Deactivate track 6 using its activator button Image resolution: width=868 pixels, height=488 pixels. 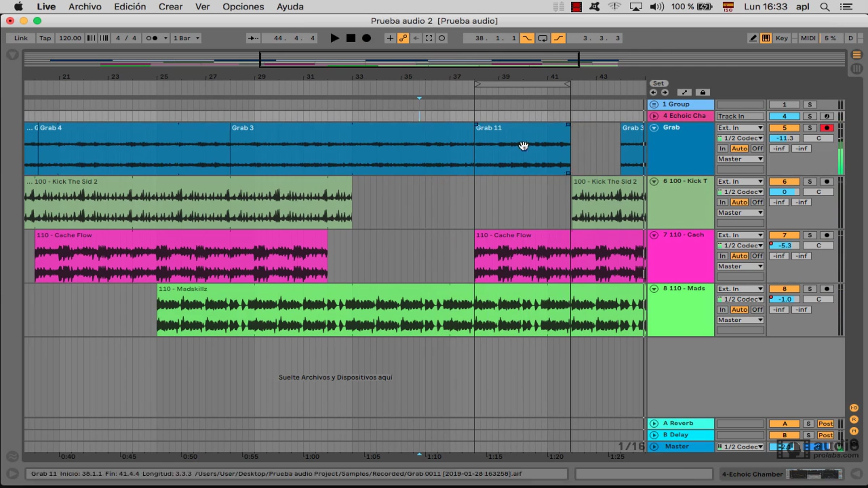784,181
